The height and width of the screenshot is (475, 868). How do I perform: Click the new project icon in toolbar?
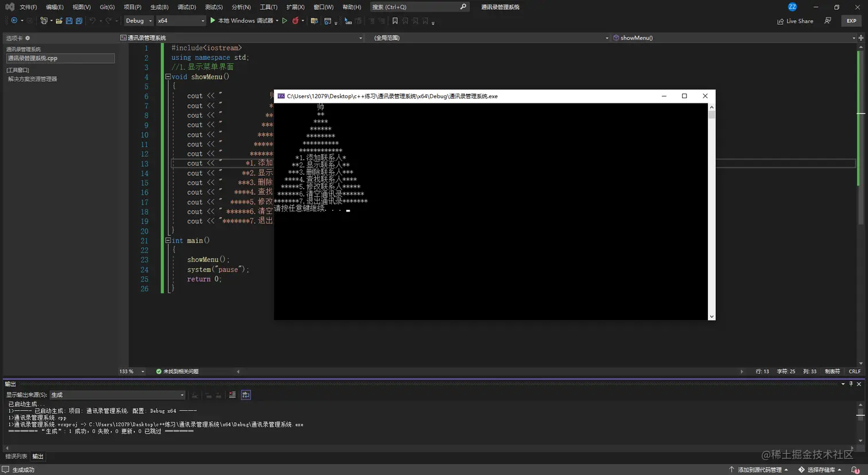coord(44,21)
